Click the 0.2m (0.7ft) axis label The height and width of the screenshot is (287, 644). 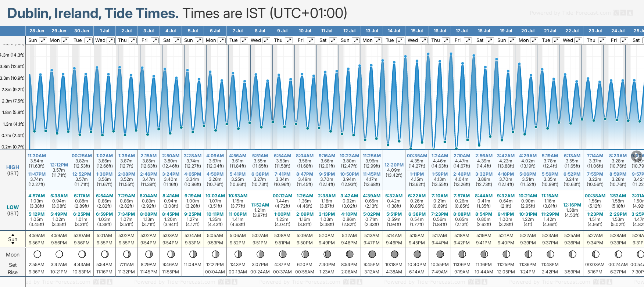tap(13, 147)
